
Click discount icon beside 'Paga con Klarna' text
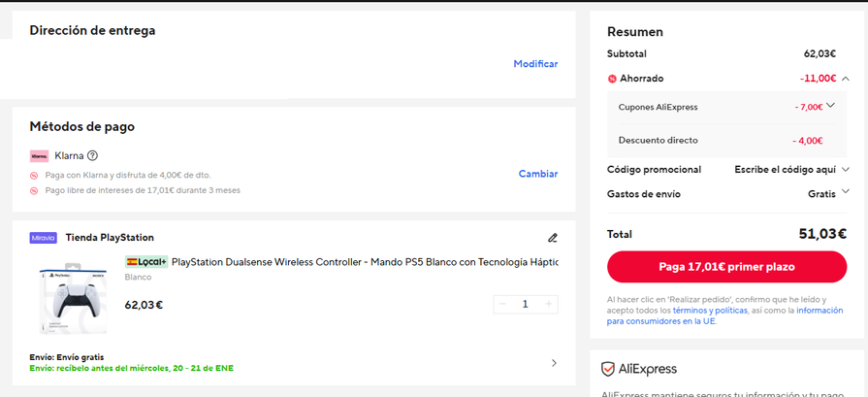34,176
